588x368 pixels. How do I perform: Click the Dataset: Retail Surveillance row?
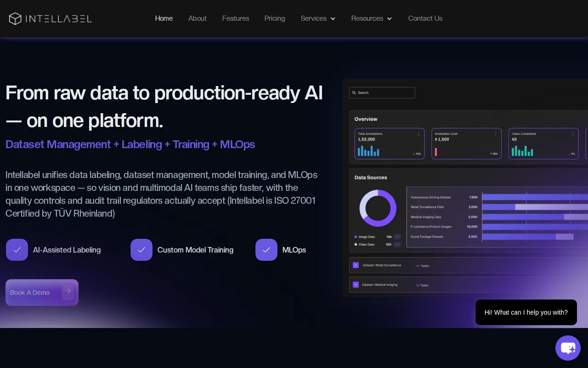(x=469, y=265)
